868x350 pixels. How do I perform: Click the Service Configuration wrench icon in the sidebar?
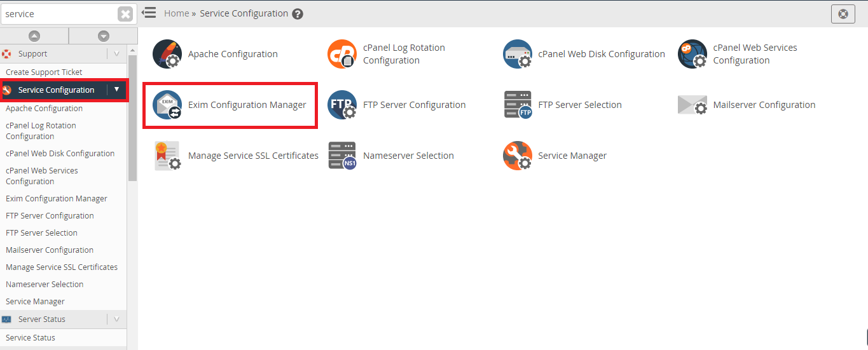[x=8, y=90]
